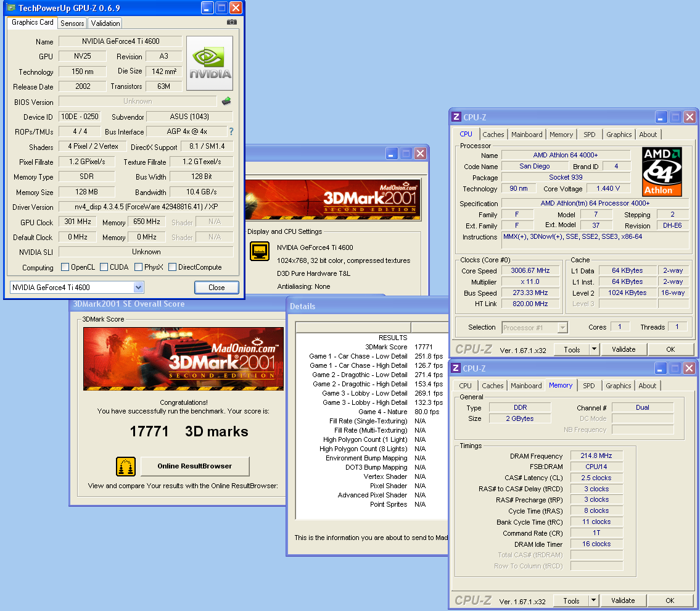Click the Online ResultBrowser button

coord(195,467)
